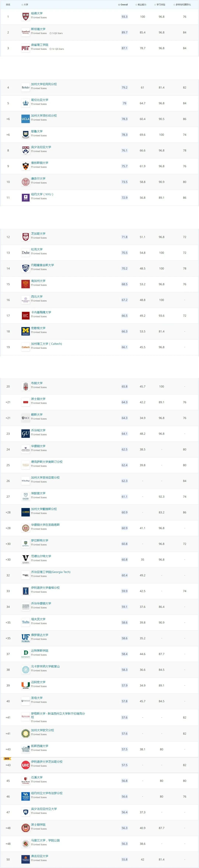Click the UCLA blue logo
This screenshot has width=199, height=868.
point(26,119)
